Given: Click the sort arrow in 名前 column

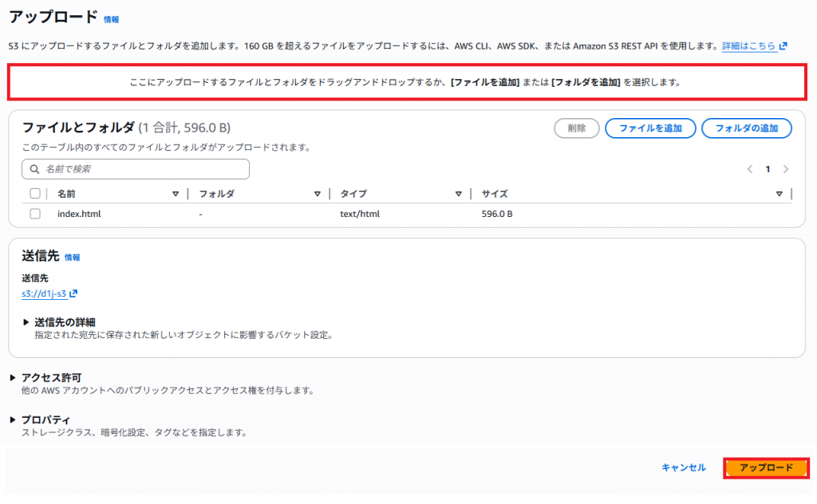Looking at the screenshot, I should [176, 194].
